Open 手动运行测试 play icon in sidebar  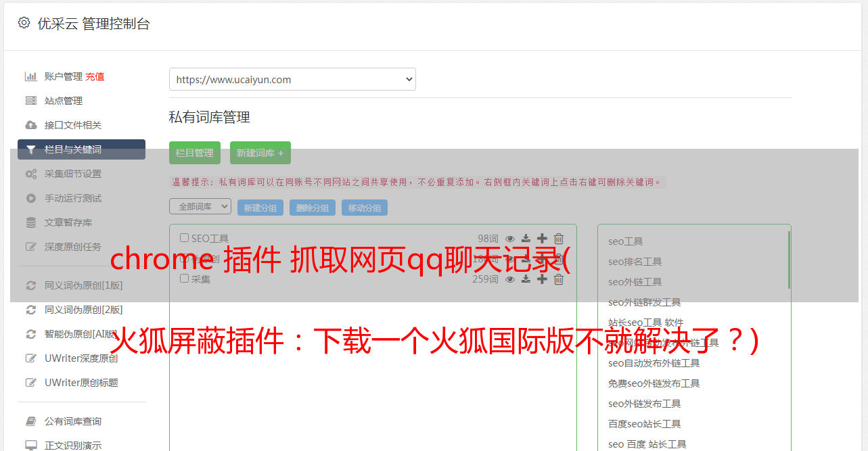[30, 198]
